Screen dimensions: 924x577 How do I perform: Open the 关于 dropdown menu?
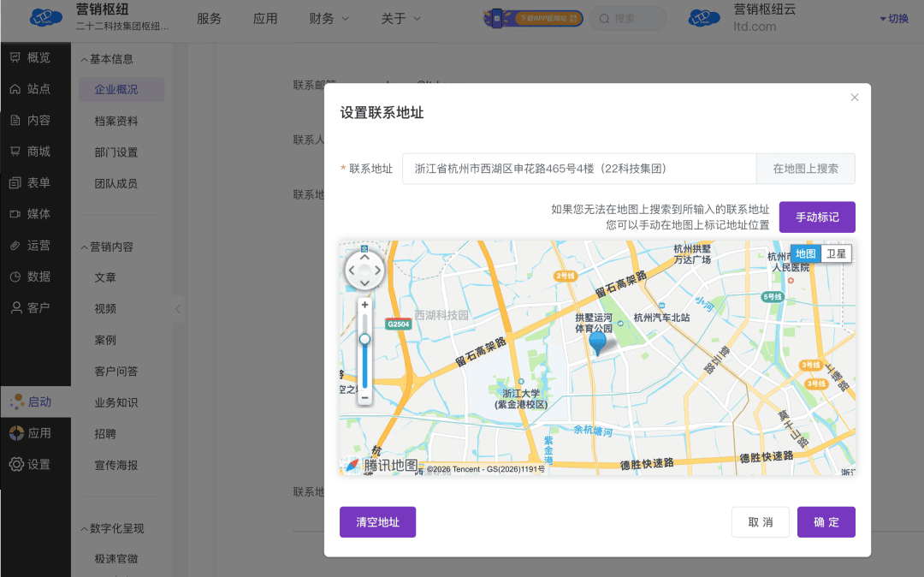point(400,19)
